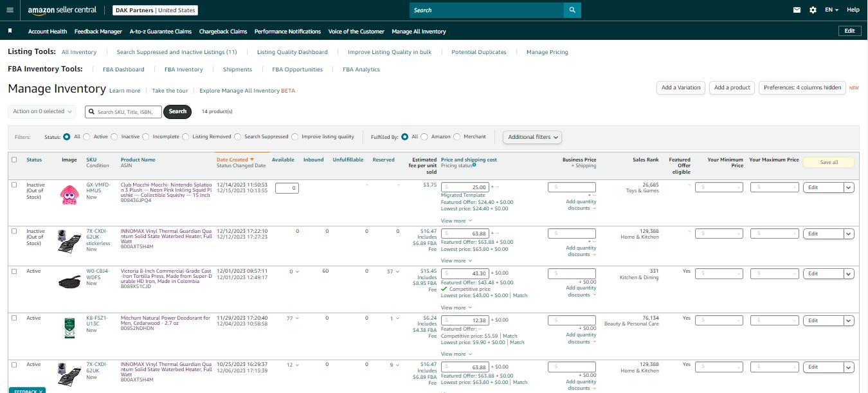Click the Add a Variation button
Viewport: 868px width, 393px height.
(681, 87)
